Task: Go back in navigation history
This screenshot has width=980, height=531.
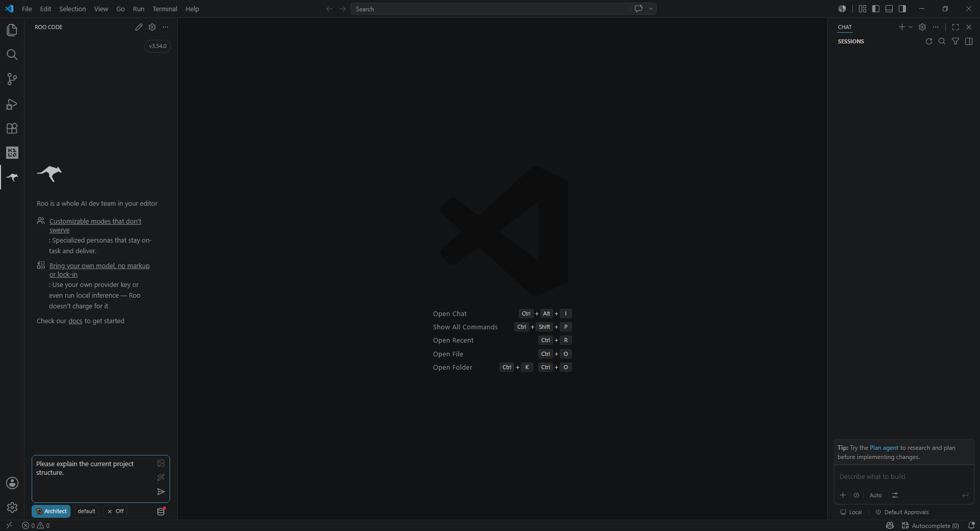Action: pyautogui.click(x=329, y=9)
